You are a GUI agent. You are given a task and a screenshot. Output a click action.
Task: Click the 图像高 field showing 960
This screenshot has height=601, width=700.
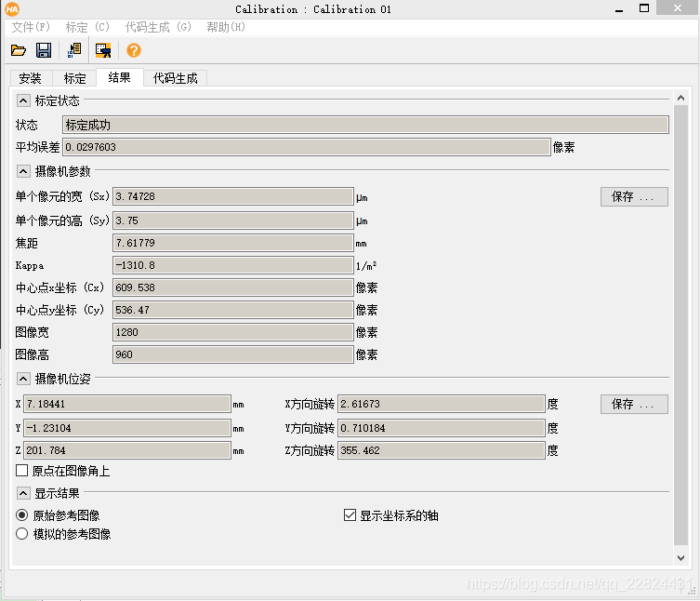pyautogui.click(x=233, y=354)
